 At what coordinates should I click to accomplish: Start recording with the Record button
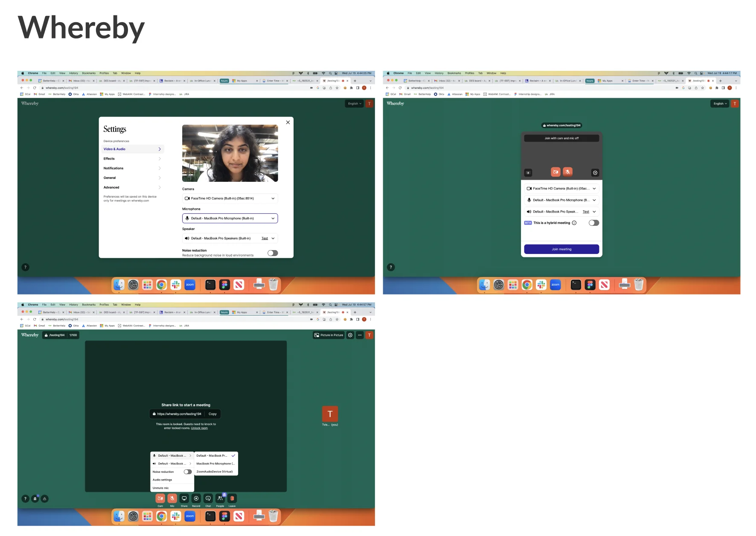click(x=196, y=498)
